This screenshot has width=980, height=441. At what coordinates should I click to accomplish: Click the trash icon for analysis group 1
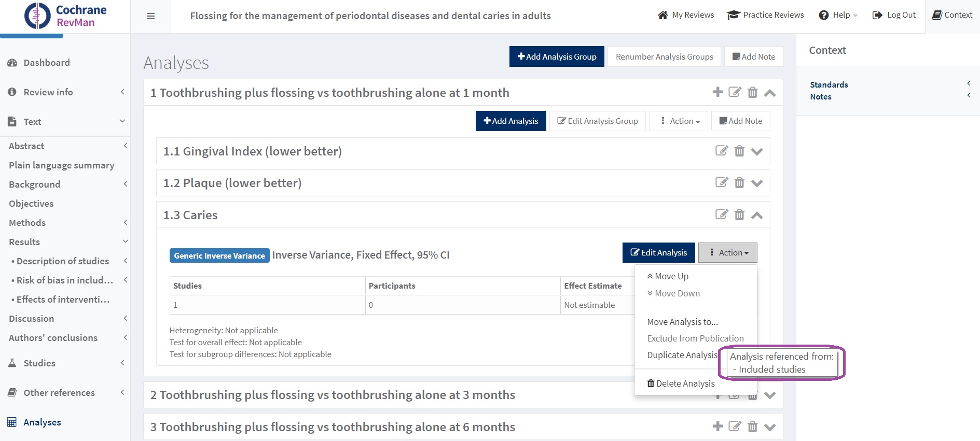(x=752, y=93)
